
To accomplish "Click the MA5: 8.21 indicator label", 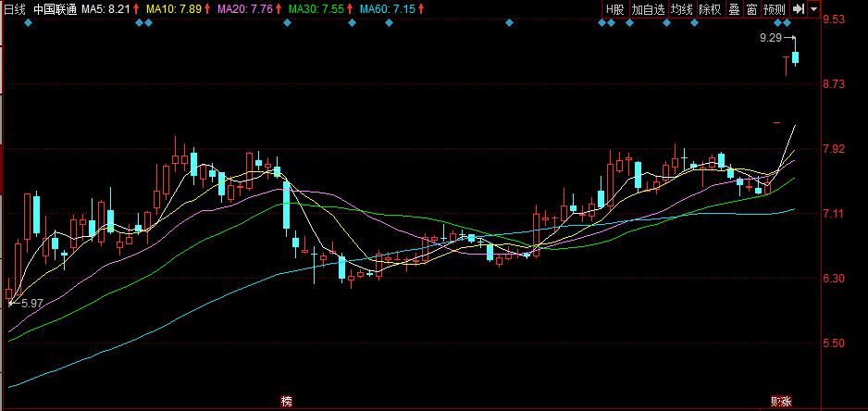I will click(x=106, y=9).
